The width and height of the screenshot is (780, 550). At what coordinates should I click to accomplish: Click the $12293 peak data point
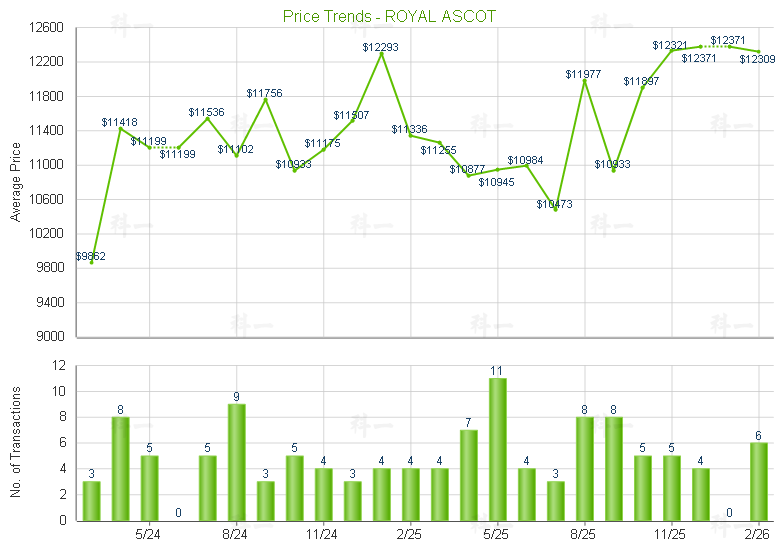[x=381, y=53]
